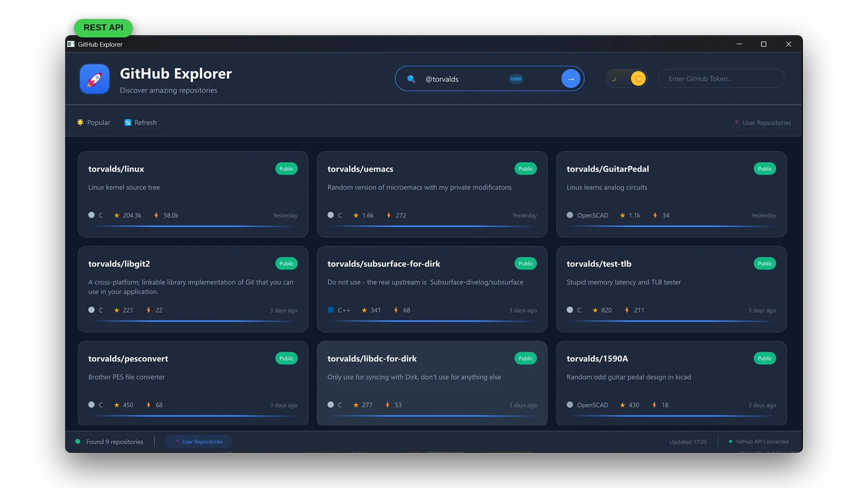Click fork bolt icon showing 53
868x488 pixels.
tap(388, 405)
